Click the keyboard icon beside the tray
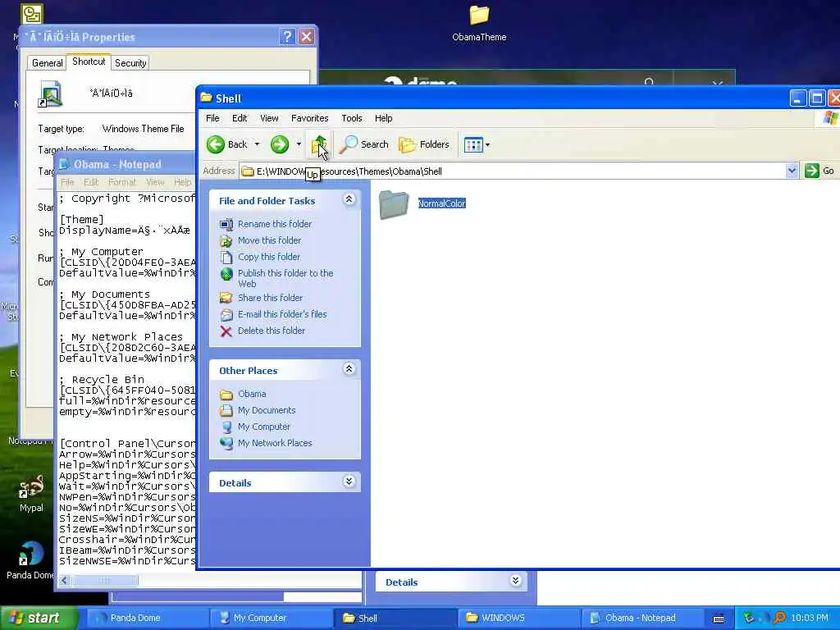 (719, 619)
